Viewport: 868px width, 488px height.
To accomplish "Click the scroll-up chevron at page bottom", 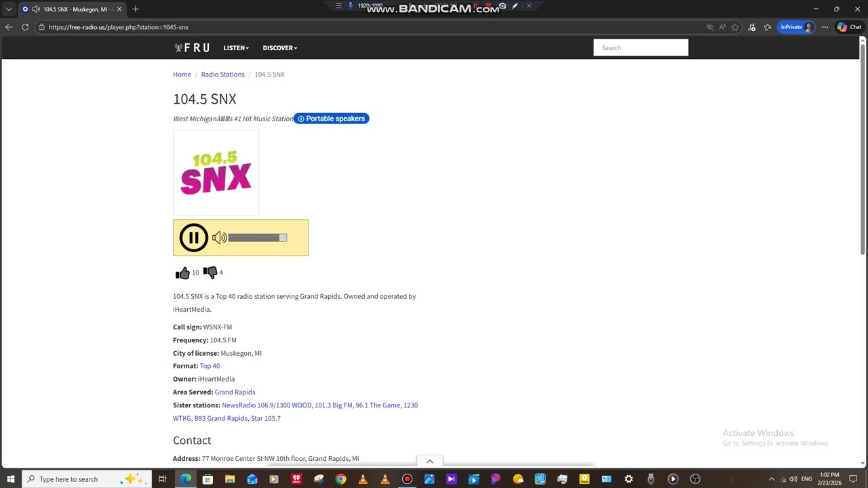I will (429, 462).
